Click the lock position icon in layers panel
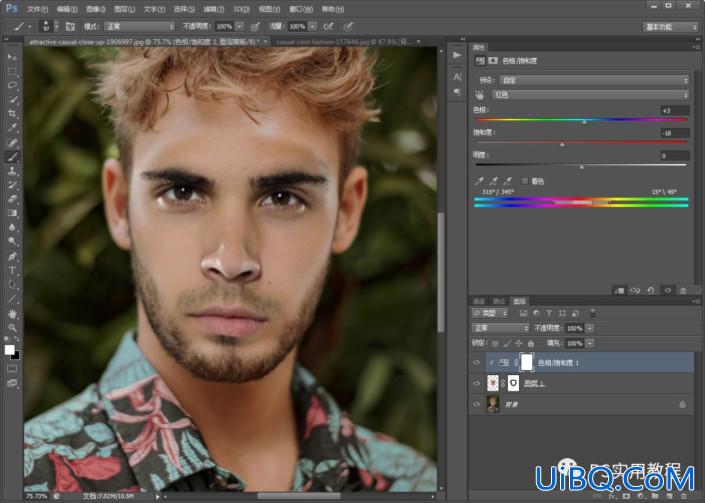705x503 pixels. pyautogui.click(x=519, y=343)
